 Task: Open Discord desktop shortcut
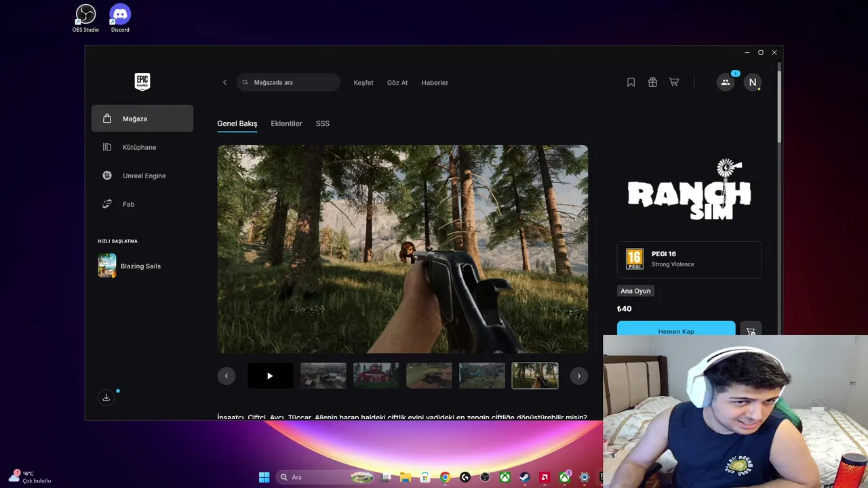[x=120, y=18]
